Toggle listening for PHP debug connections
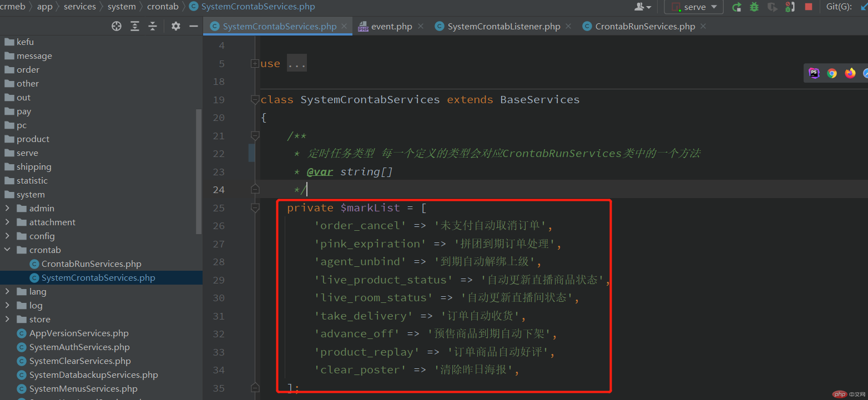This screenshot has height=400, width=868. [790, 7]
